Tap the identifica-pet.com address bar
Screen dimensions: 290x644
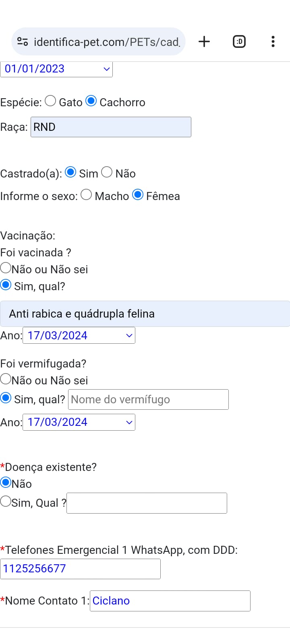[x=106, y=41]
